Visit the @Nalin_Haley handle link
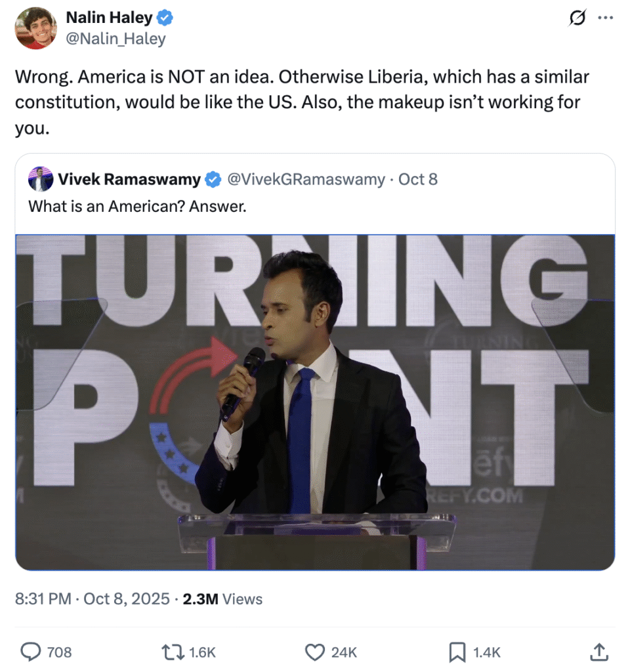This screenshot has width=628, height=672. click(x=115, y=39)
